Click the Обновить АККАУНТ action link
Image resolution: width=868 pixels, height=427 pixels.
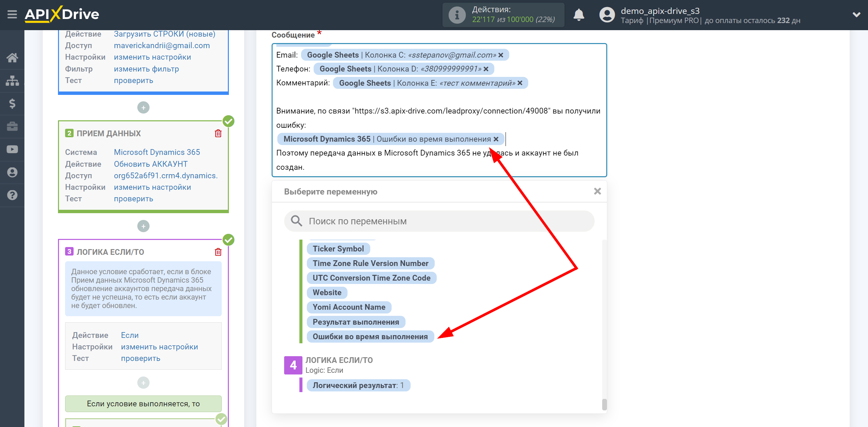[x=151, y=164]
